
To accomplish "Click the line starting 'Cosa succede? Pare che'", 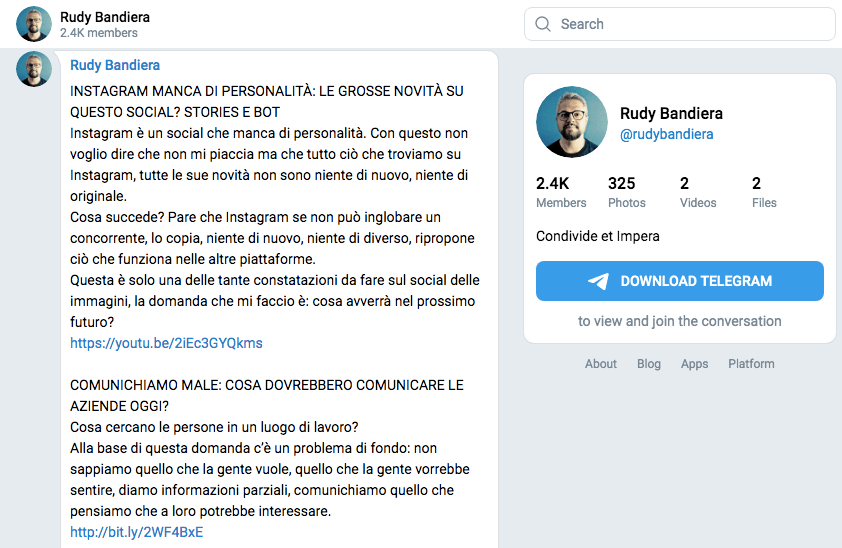I will click(255, 217).
